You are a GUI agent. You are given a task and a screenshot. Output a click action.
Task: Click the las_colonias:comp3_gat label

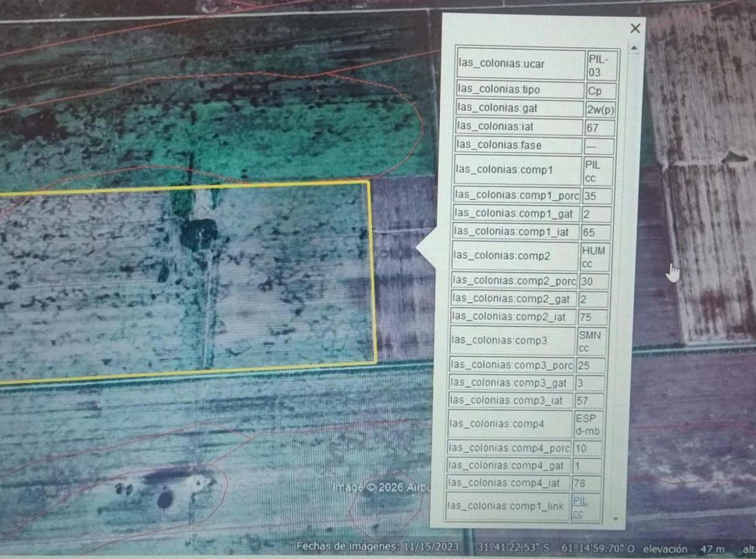(x=509, y=382)
